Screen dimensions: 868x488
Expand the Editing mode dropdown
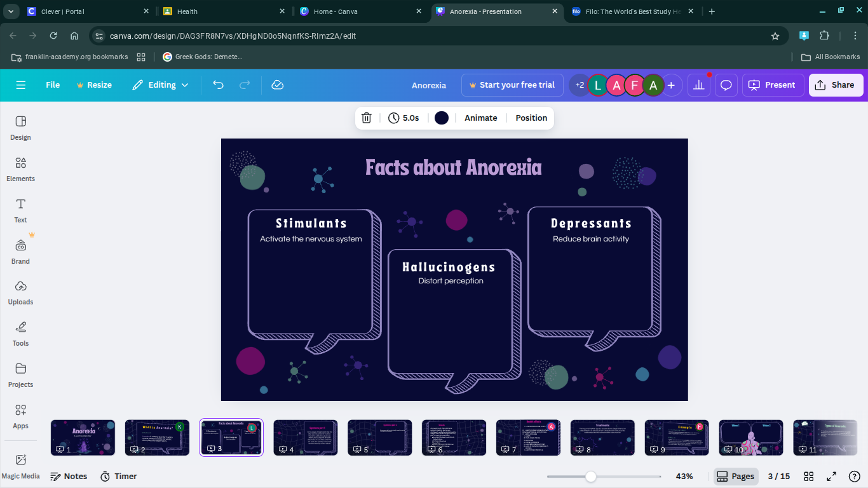click(x=159, y=85)
